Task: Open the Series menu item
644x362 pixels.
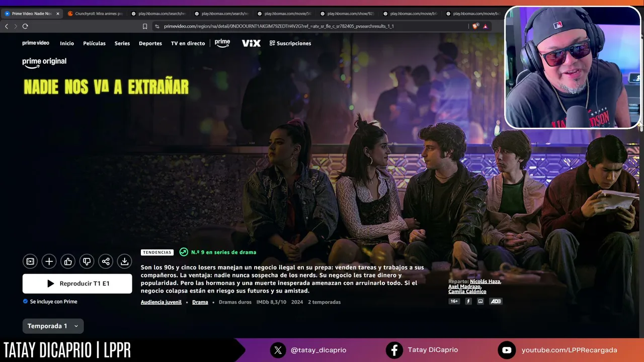Action: 122,43
